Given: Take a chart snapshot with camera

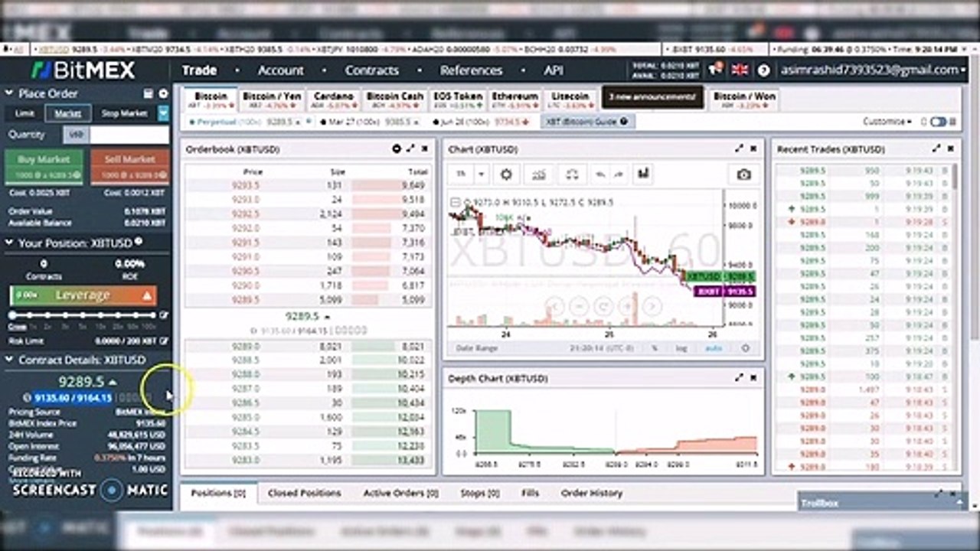Looking at the screenshot, I should (x=743, y=174).
